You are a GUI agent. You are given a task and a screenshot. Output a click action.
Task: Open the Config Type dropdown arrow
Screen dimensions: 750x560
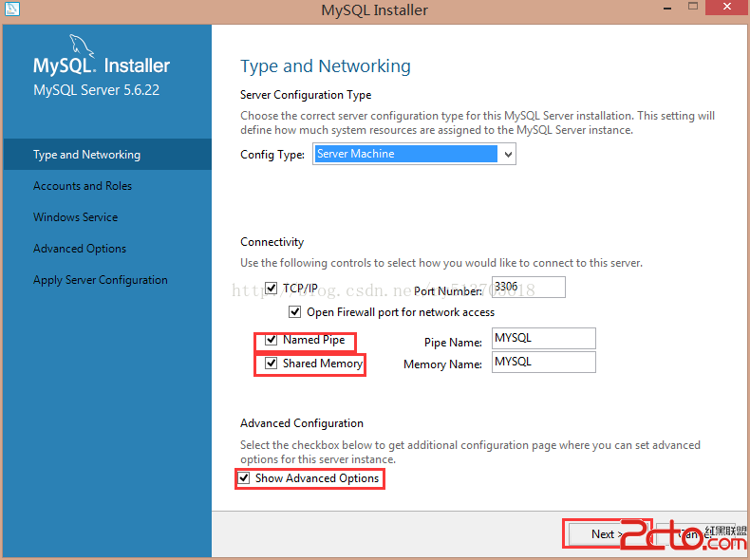click(x=508, y=154)
